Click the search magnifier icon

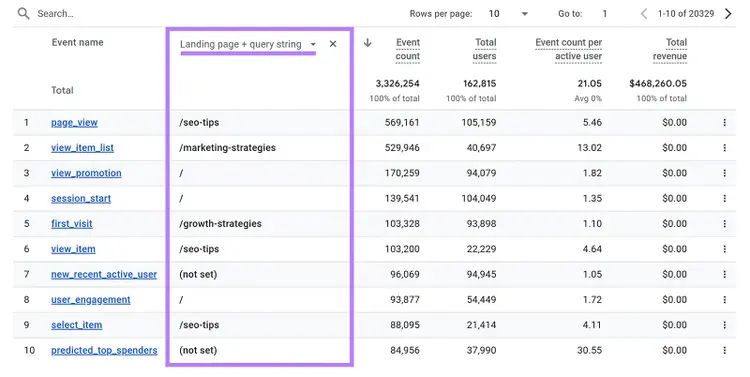(23, 13)
